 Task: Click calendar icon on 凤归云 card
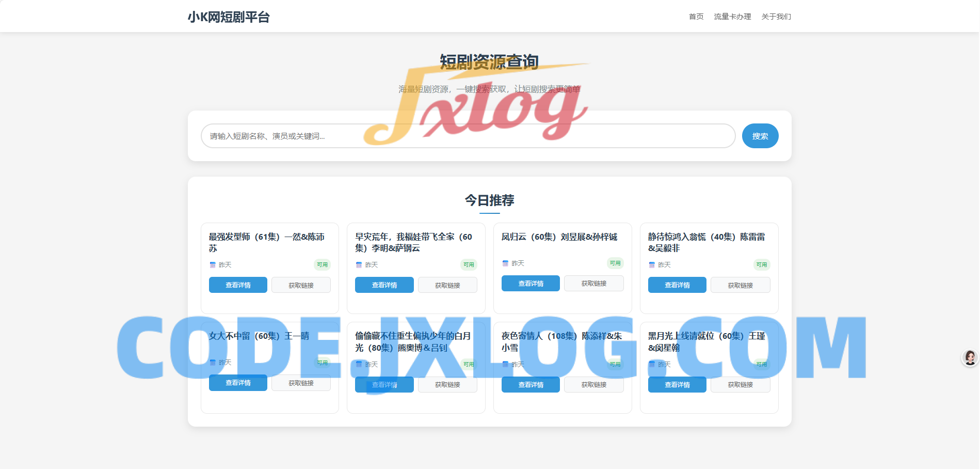tap(506, 263)
